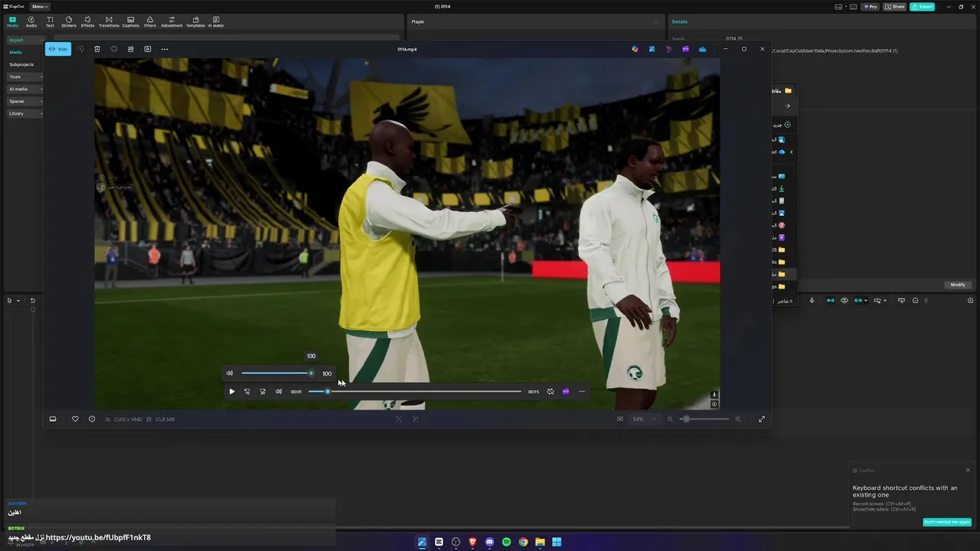Viewport: 980px width, 551px height.
Task: Open File Explorer from the taskbar
Action: 540,542
